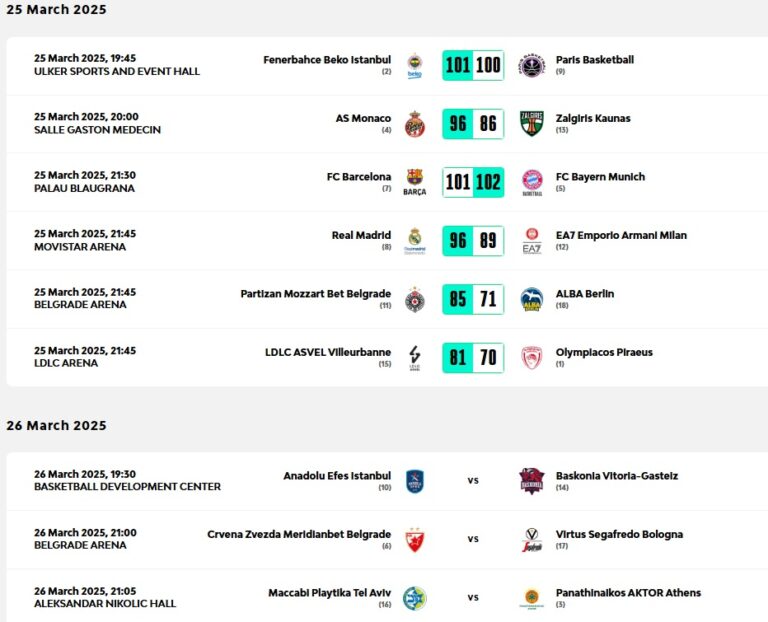Image resolution: width=768 pixels, height=622 pixels.
Task: Click the Zalgiris Kaunas logo
Action: tap(532, 124)
